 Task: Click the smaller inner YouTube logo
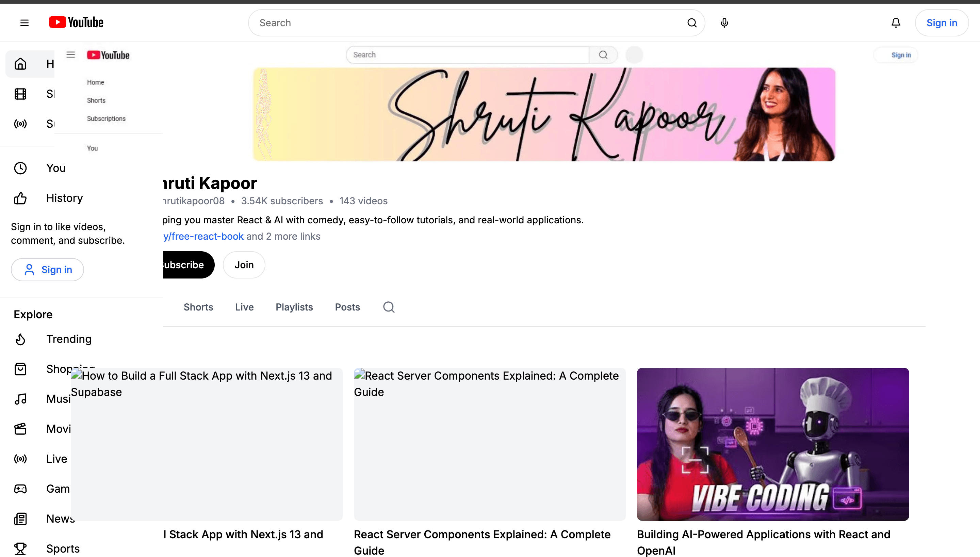(x=108, y=55)
